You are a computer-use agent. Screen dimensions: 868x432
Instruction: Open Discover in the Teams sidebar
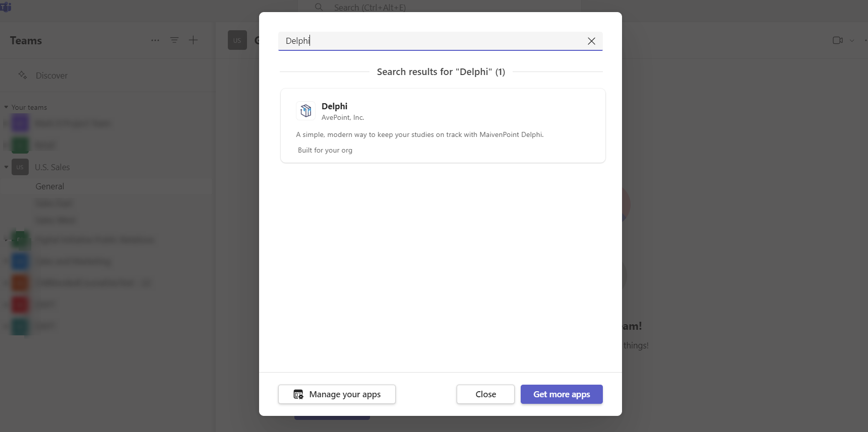(x=51, y=76)
